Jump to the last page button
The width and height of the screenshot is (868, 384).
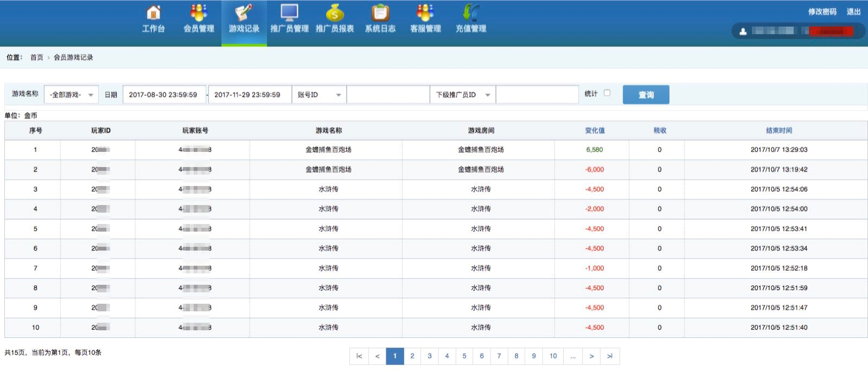click(x=610, y=356)
